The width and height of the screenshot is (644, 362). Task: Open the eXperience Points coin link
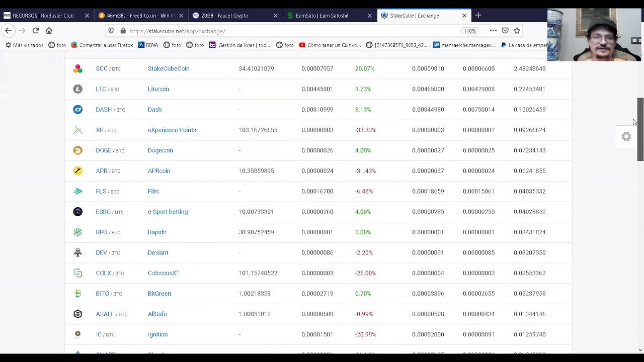(x=172, y=130)
